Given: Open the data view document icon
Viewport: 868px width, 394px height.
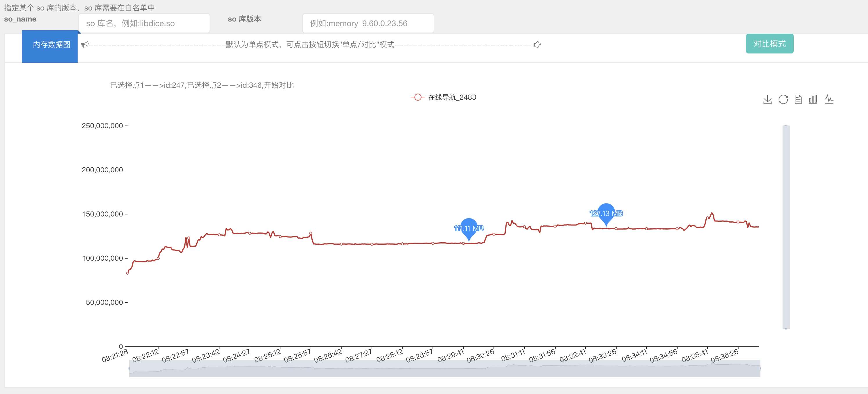Looking at the screenshot, I should pyautogui.click(x=798, y=99).
